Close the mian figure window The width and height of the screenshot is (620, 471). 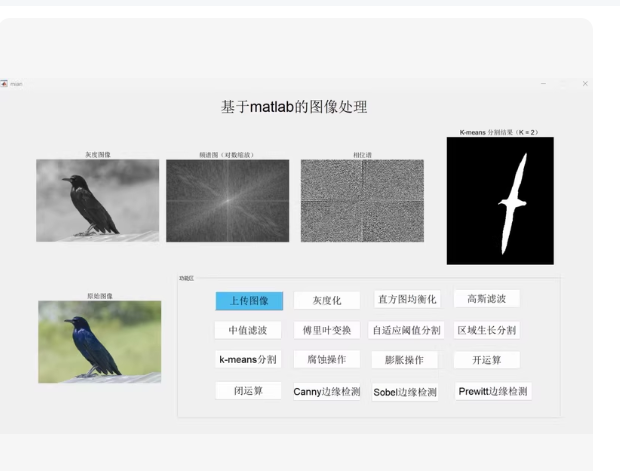(585, 83)
